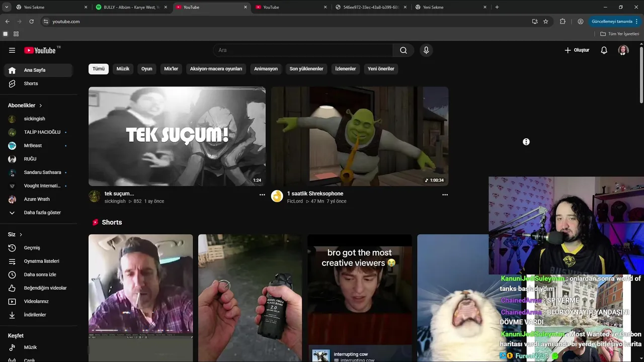This screenshot has height=362, width=644.
Task: Open more options for Shreksophone video
Action: 445,195
